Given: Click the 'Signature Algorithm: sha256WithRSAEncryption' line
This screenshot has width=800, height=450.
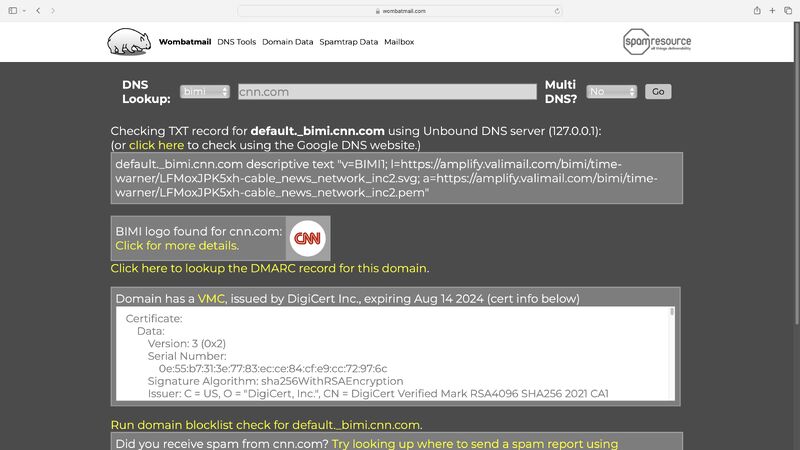Looking at the screenshot, I should (276, 381).
